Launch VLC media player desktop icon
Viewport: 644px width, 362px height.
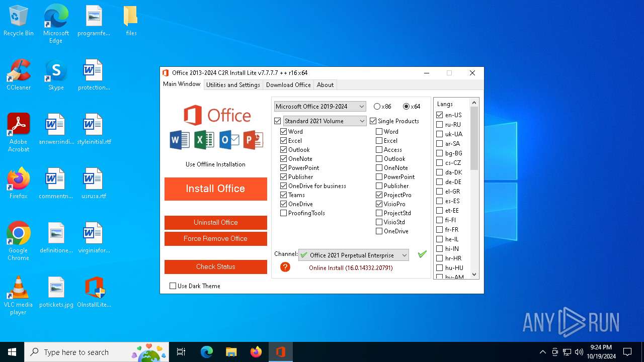[x=19, y=296]
